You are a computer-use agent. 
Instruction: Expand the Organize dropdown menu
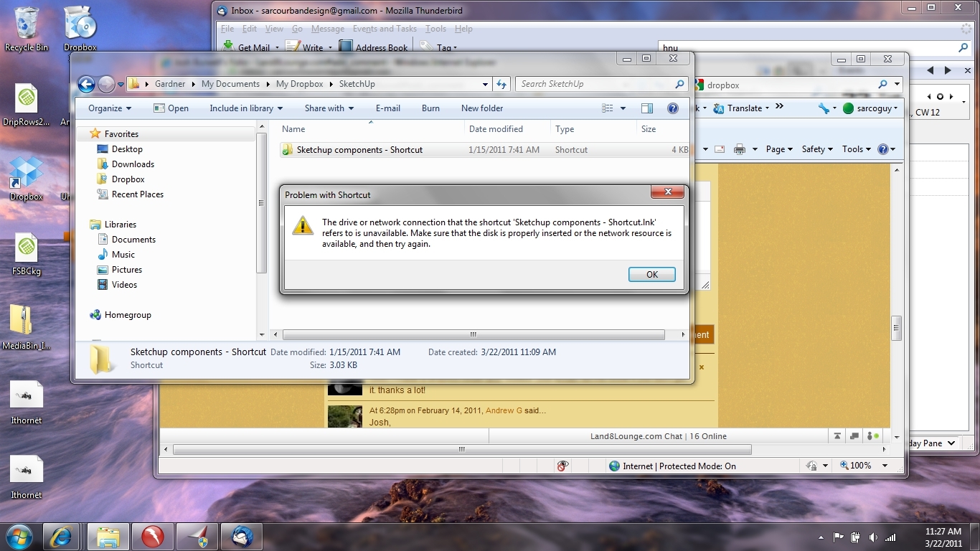[109, 108]
